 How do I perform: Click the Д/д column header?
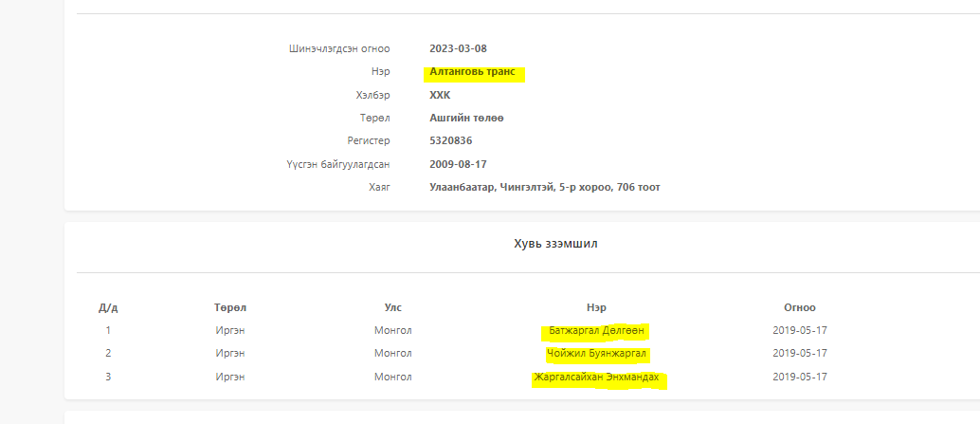point(108,307)
